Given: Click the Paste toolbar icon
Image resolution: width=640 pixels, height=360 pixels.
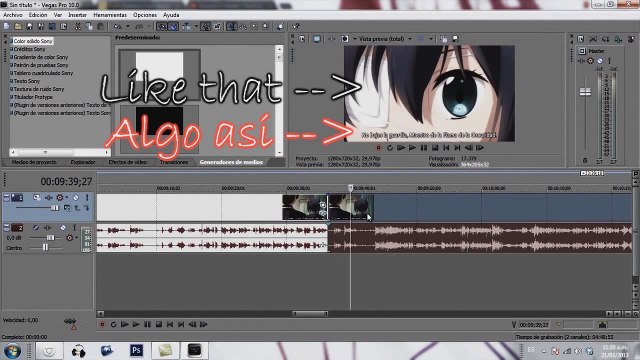Looking at the screenshot, I should 100,27.
